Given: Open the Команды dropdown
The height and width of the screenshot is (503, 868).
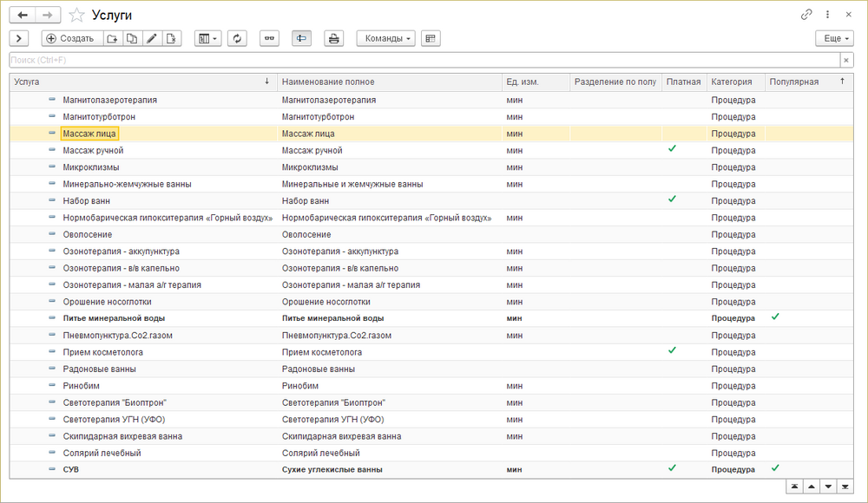Looking at the screenshot, I should [x=385, y=38].
